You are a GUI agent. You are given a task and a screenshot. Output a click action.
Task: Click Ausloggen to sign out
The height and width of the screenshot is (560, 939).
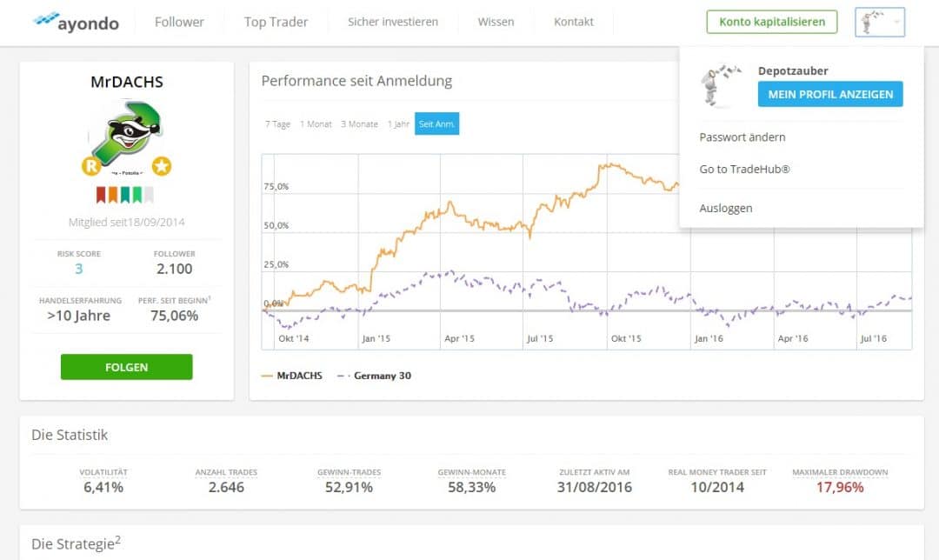click(726, 209)
